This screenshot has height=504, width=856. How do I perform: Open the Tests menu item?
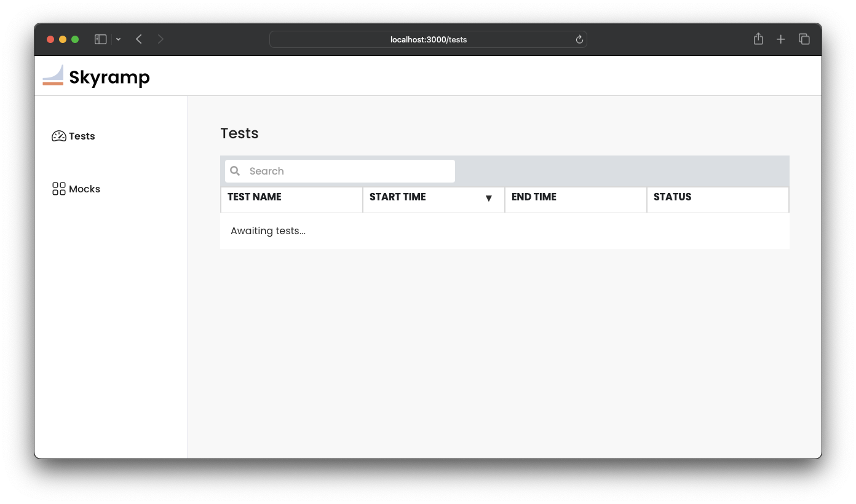[82, 136]
